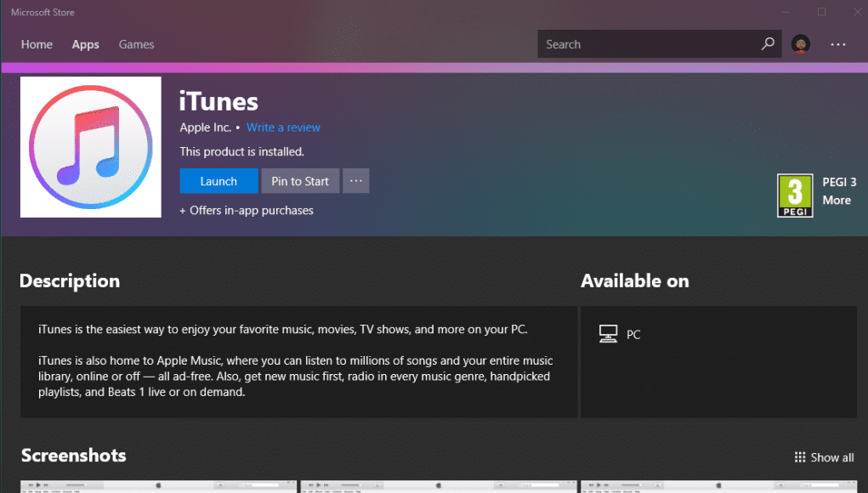Viewport: 868px width, 493px height.
Task: Minimize the Microsoft Store window
Action: click(x=786, y=12)
